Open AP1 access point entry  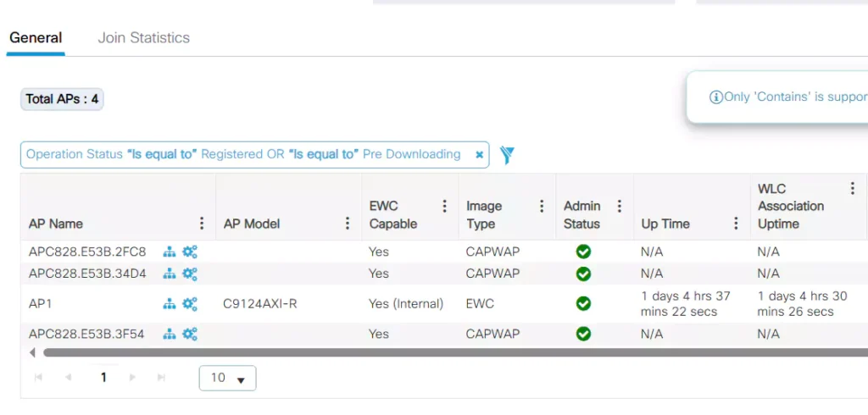(x=41, y=303)
